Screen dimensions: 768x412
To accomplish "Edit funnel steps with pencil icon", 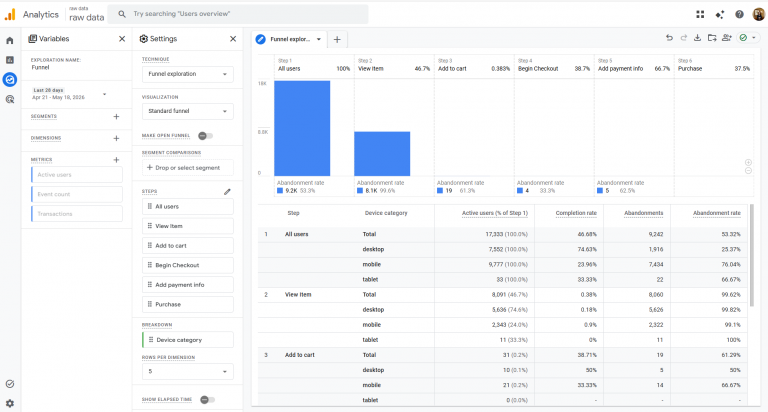I will click(x=227, y=192).
